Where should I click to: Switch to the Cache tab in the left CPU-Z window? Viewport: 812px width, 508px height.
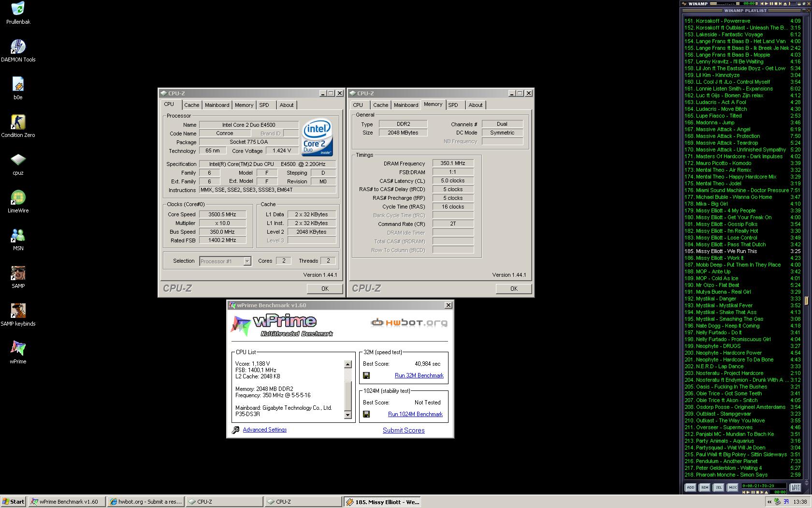[x=191, y=105]
